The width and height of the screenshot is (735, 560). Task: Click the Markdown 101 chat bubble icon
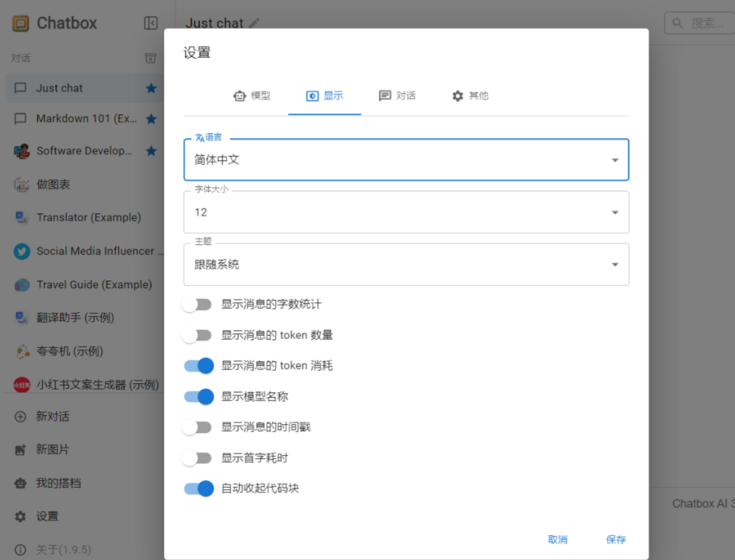[x=20, y=119]
